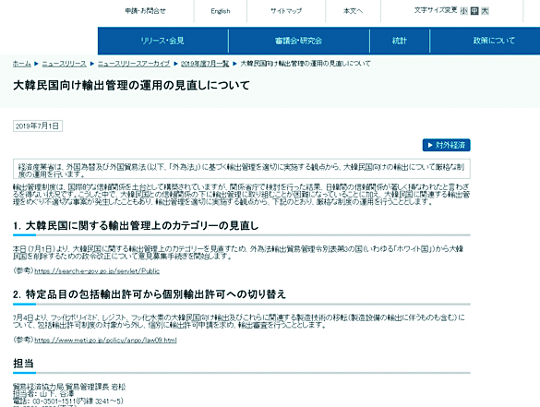Open the リリース・会見 menu tab

(163, 41)
